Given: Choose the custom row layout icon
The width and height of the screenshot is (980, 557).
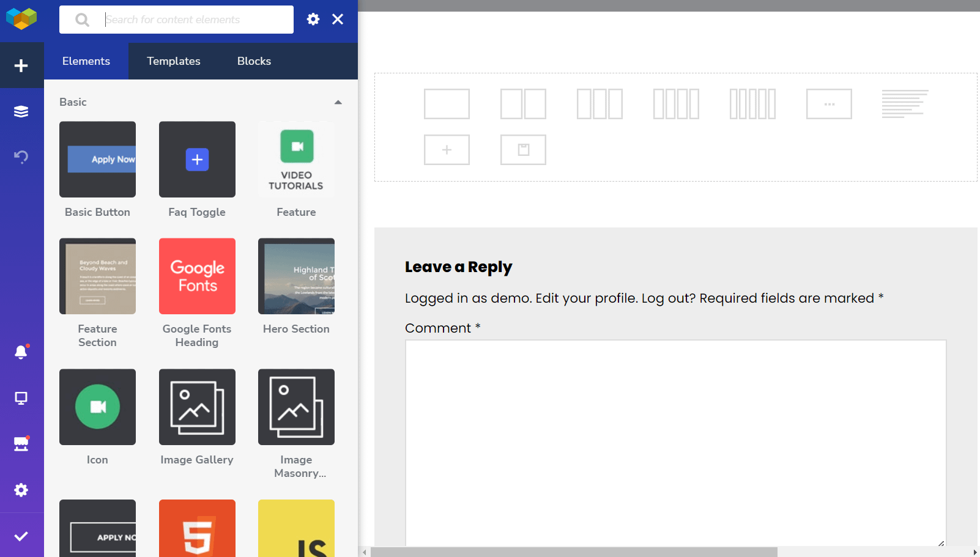Looking at the screenshot, I should pos(830,104).
